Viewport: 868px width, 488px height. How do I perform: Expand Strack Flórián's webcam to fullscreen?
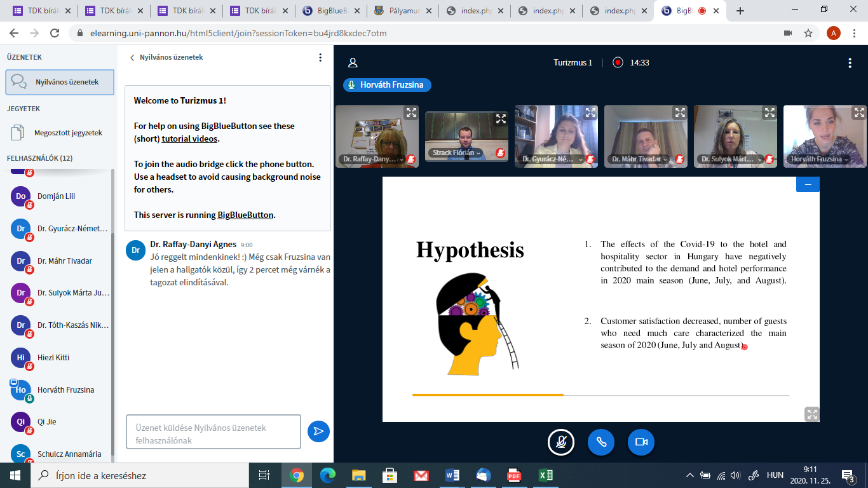pos(501,119)
